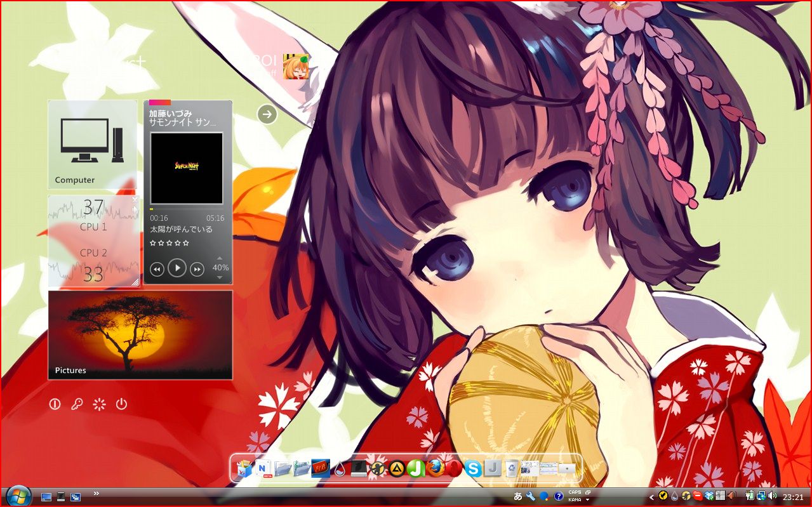Switch IME hiragana input mode あ
The image size is (812, 507).
point(518,496)
